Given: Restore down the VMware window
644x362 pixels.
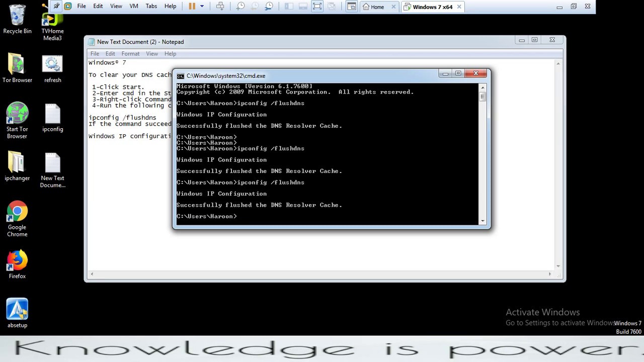Looking at the screenshot, I should tap(574, 7).
